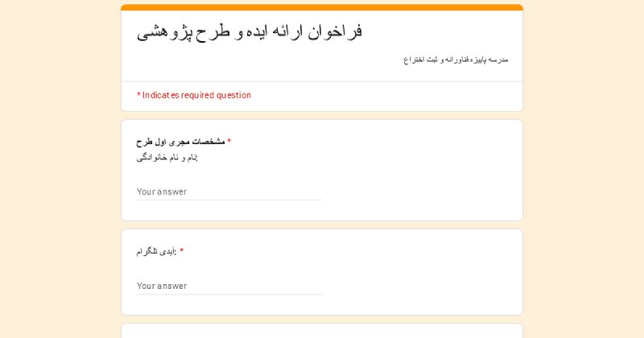
Task: Click the gap between first and Telegram cards
Action: click(x=322, y=225)
